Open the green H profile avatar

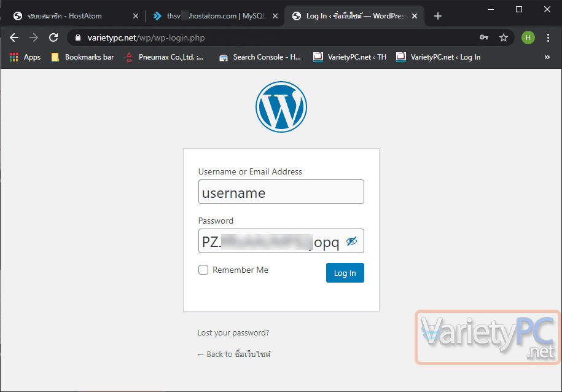tap(528, 37)
